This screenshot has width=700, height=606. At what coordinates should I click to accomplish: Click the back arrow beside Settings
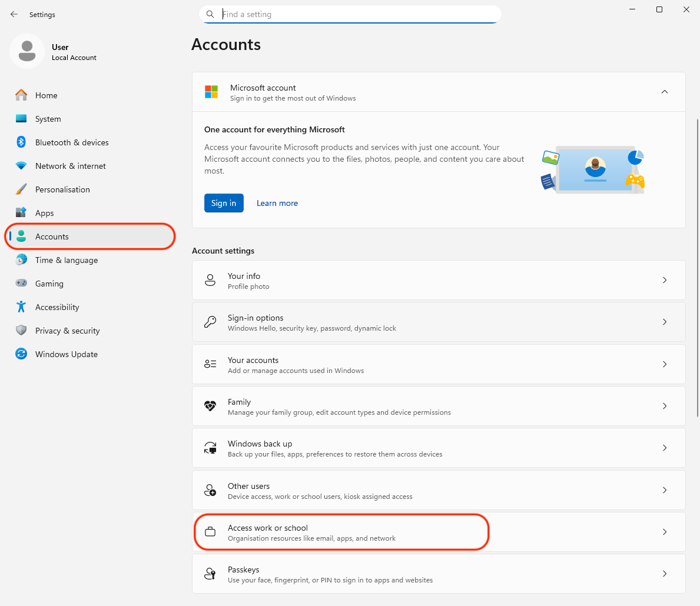coord(14,15)
